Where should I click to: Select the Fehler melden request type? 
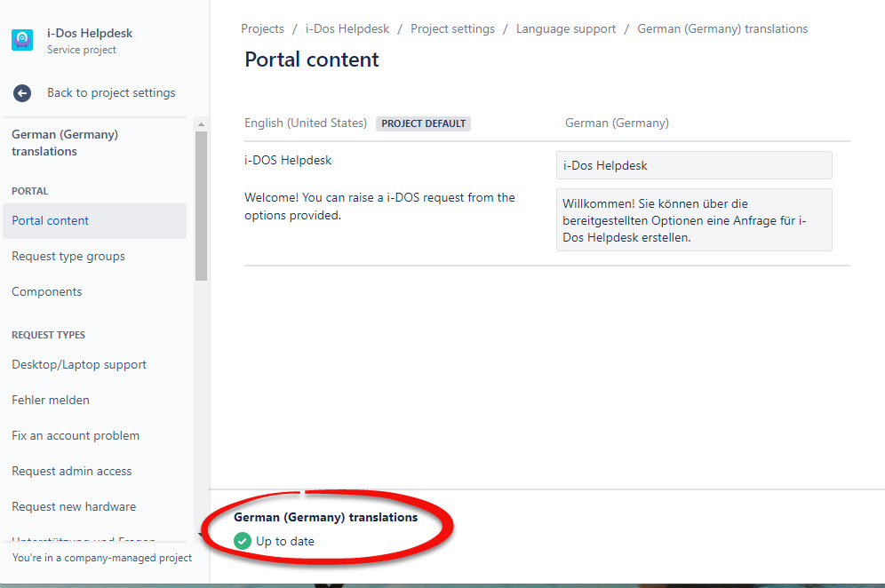[x=51, y=400]
